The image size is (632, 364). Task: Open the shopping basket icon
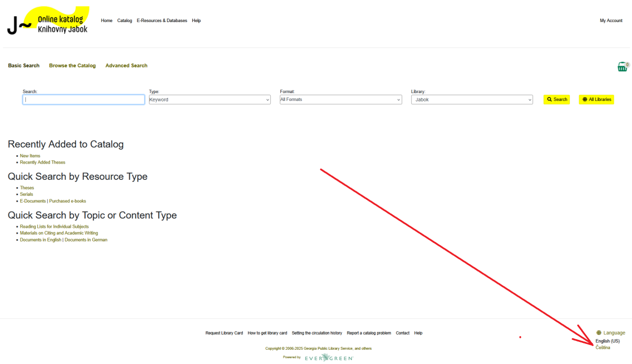click(623, 67)
